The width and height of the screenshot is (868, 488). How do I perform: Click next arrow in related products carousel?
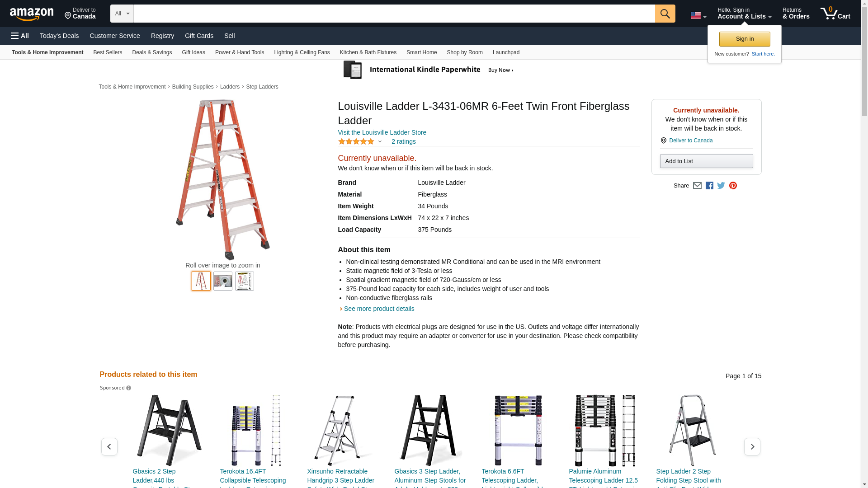point(752,446)
